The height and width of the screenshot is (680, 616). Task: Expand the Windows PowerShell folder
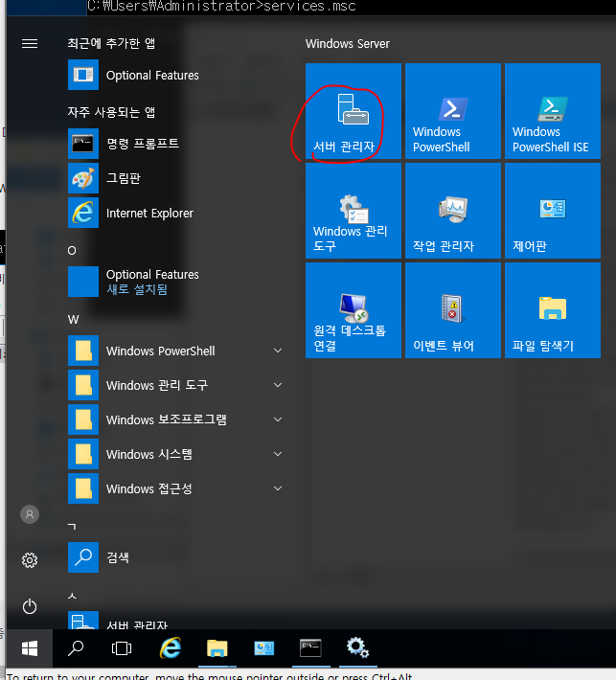tap(176, 351)
